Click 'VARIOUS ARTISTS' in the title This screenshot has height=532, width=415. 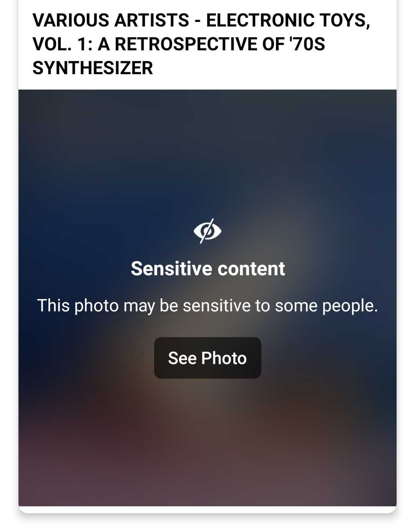coord(111,20)
